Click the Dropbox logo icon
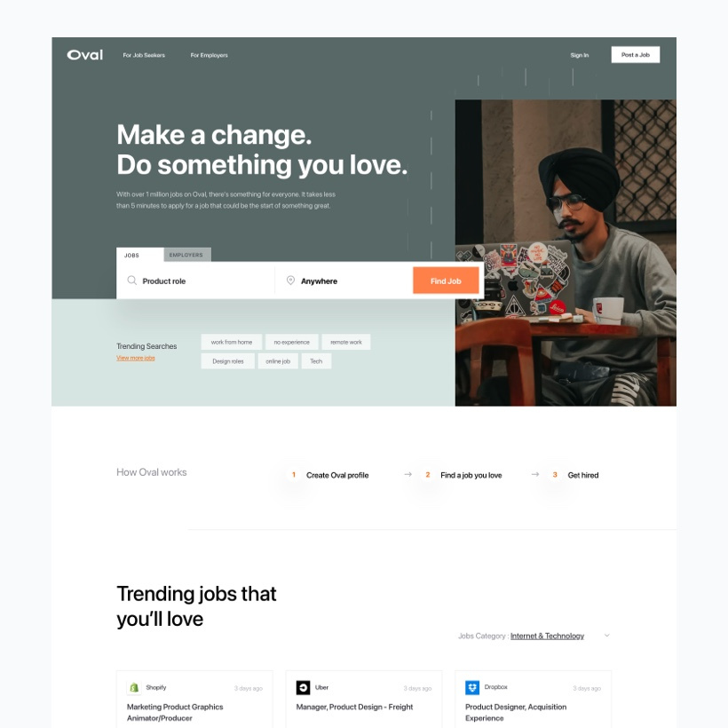 click(x=472, y=688)
